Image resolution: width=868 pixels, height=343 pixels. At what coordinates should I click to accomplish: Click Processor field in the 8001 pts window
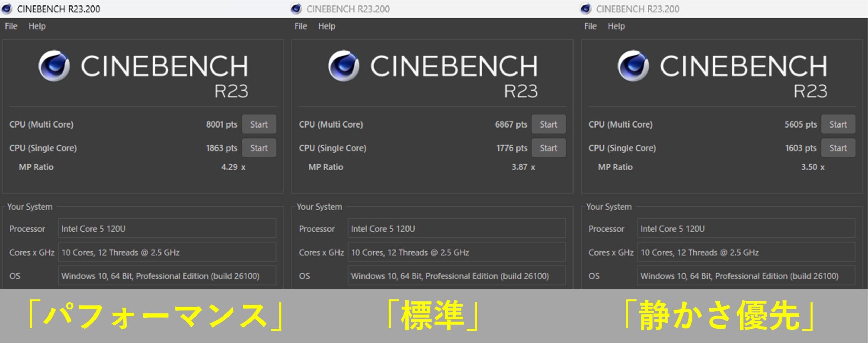pyautogui.click(x=167, y=228)
